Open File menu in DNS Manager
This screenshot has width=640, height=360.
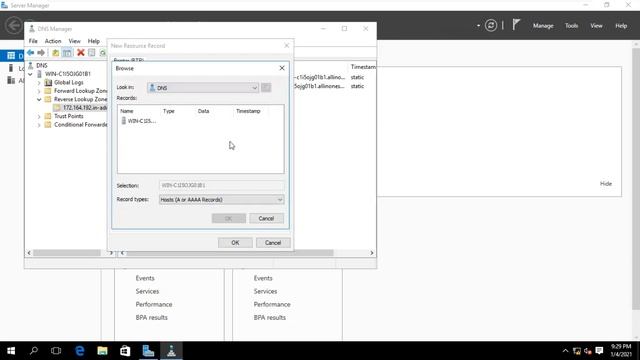(x=33, y=41)
